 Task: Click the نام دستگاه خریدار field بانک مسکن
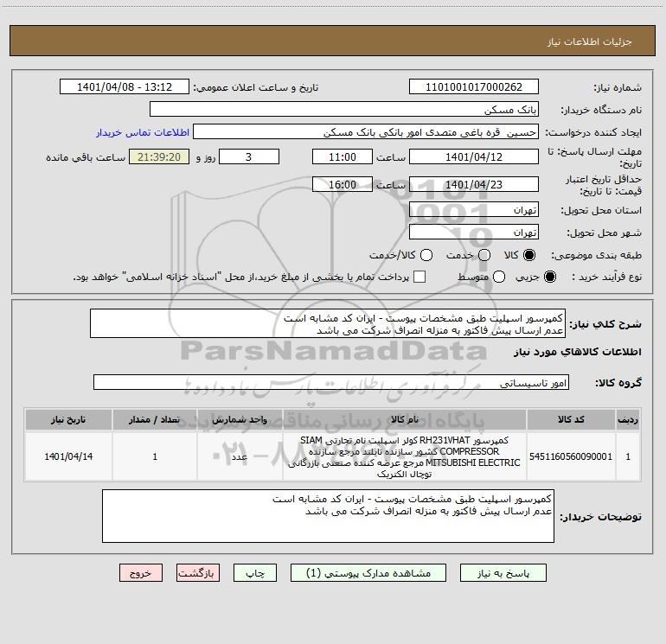344,109
